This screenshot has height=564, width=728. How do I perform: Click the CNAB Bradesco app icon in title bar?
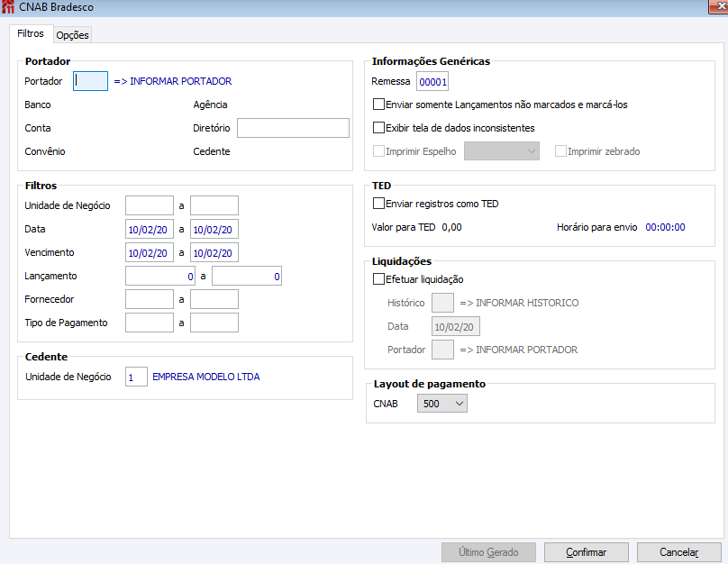(8, 7)
